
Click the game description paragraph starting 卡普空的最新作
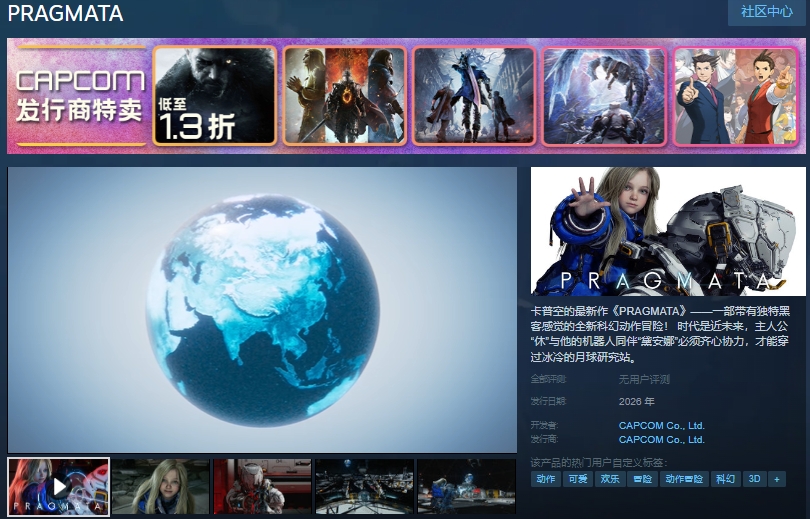[660, 334]
